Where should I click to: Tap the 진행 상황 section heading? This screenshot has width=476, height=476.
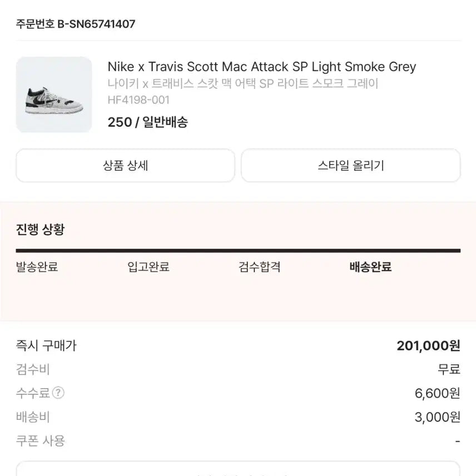[40, 230]
